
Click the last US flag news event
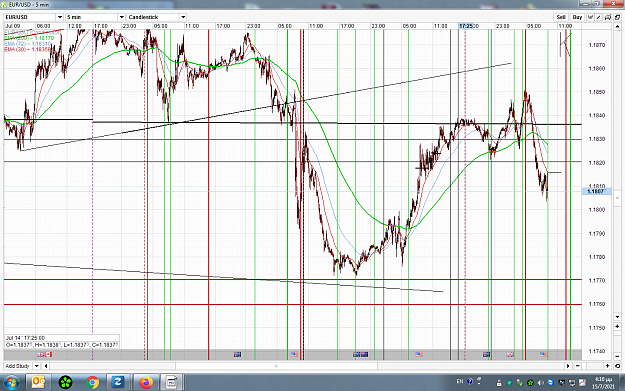click(543, 354)
